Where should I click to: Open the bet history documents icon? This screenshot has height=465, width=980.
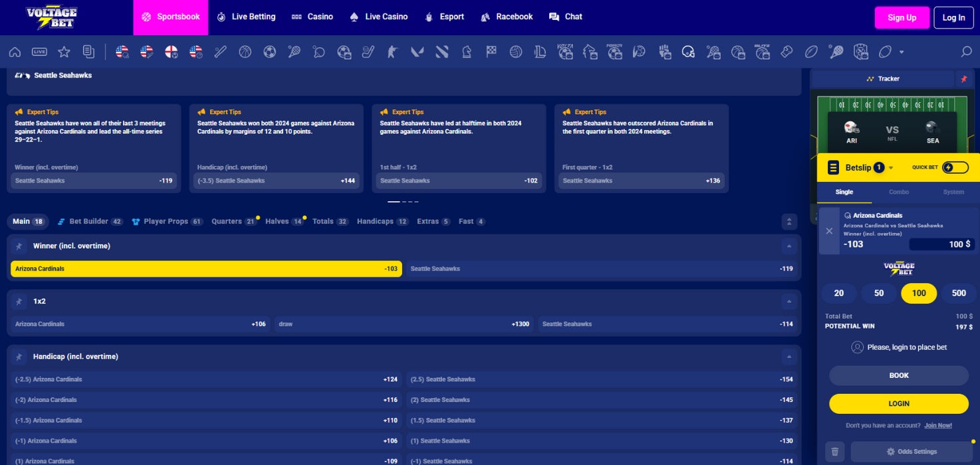point(88,52)
